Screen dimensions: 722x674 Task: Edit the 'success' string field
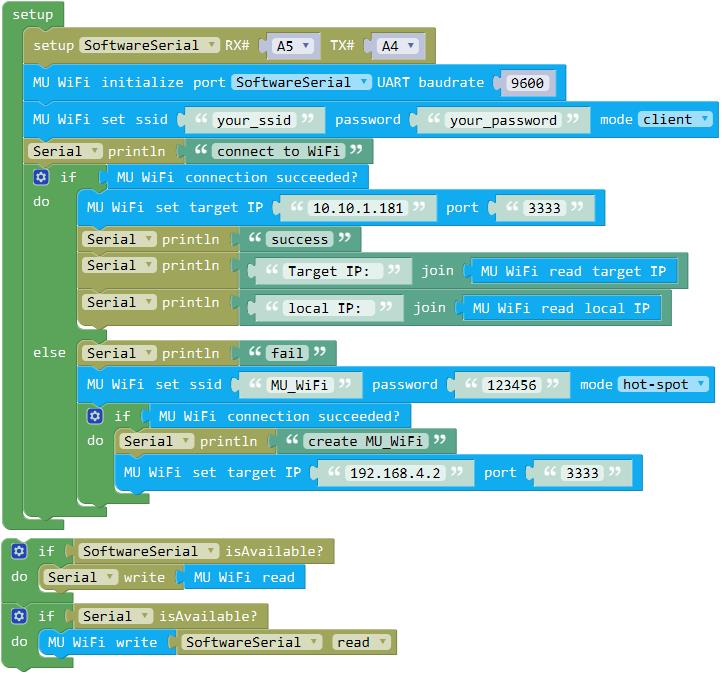[299, 239]
